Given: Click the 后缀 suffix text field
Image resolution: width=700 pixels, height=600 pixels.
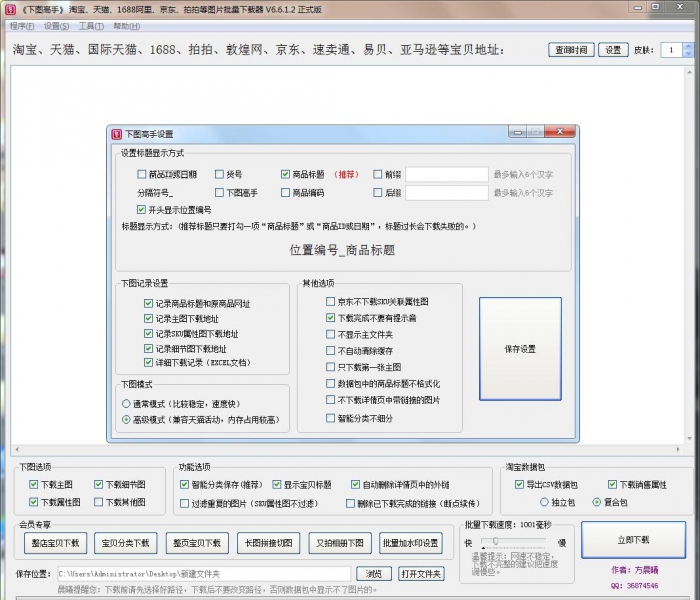Looking at the screenshot, I should click(446, 193).
